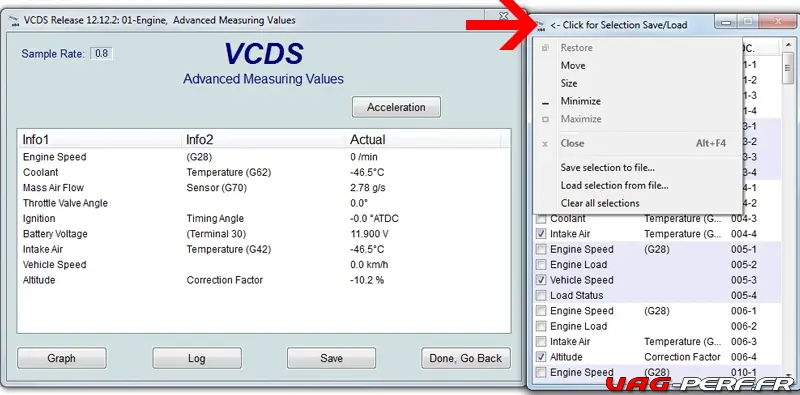Click the 005-4 group label
Image resolution: width=800 pixels, height=395 pixels.
(743, 295)
